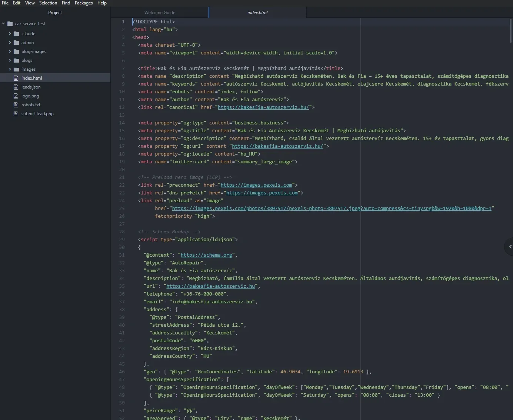Click the "summary_large_image" twitter card value

coord(265,162)
